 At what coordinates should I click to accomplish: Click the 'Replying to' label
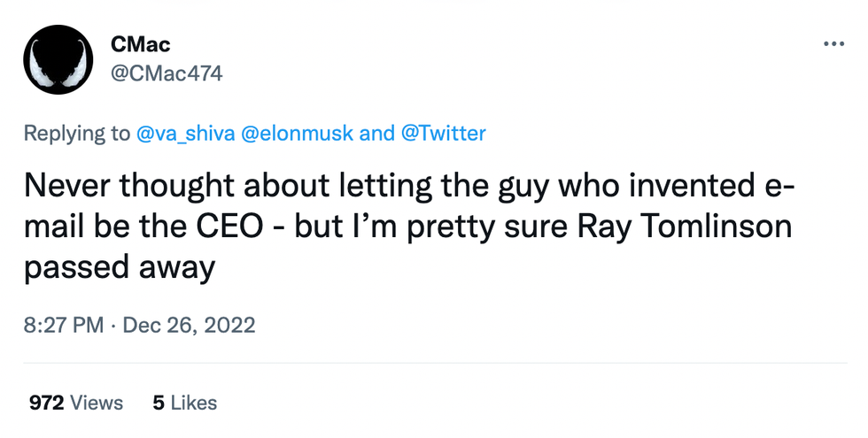pos(76,134)
